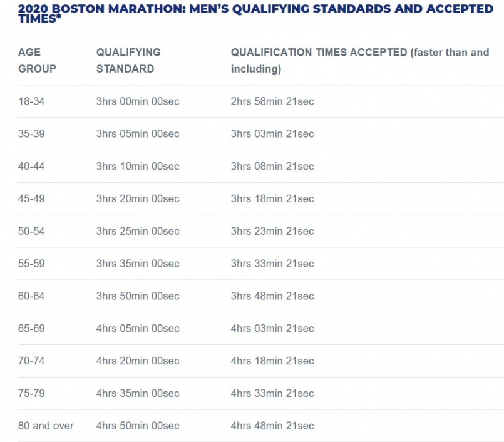Select the 75-79 age group cell
This screenshot has width=504, height=442.
[x=31, y=394]
